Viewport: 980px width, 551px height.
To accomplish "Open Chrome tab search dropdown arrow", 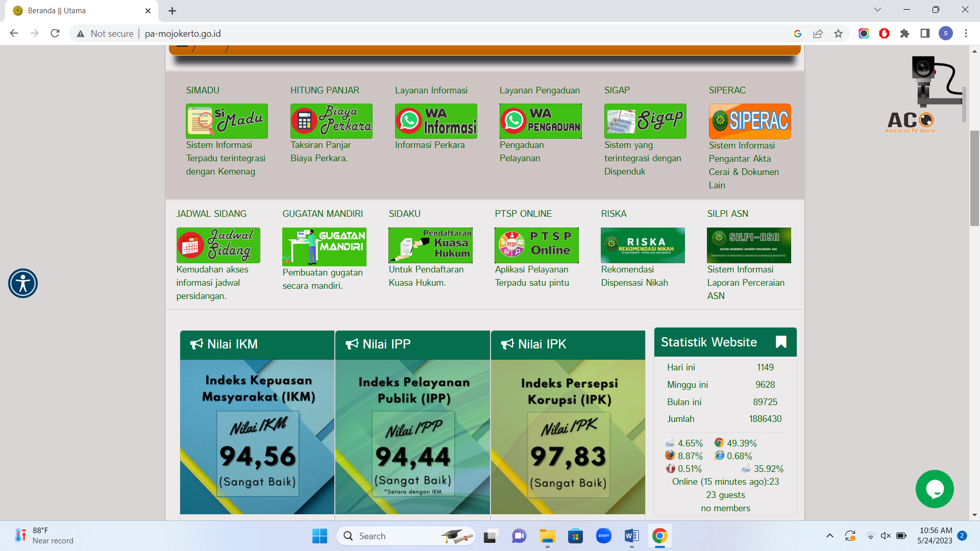I will pos(877,10).
